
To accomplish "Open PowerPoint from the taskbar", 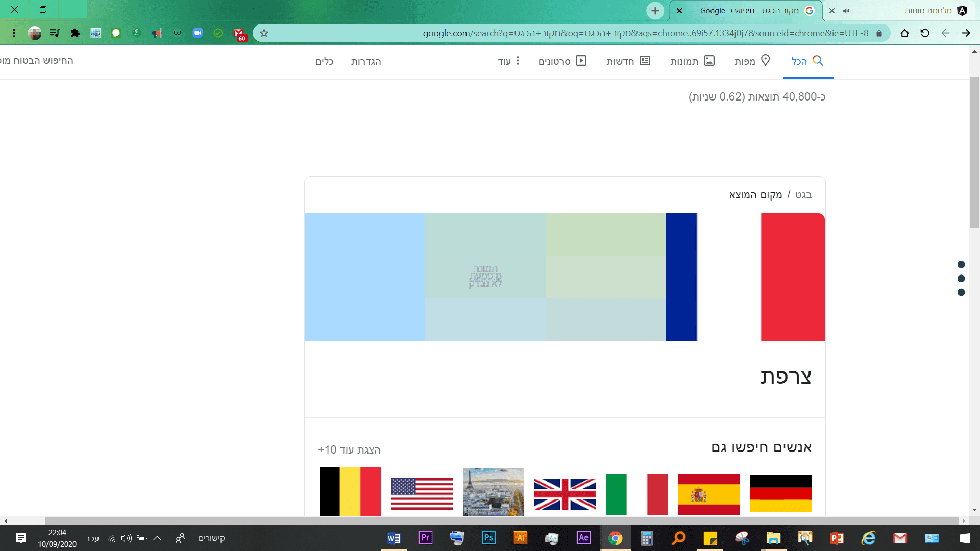I will [x=836, y=538].
